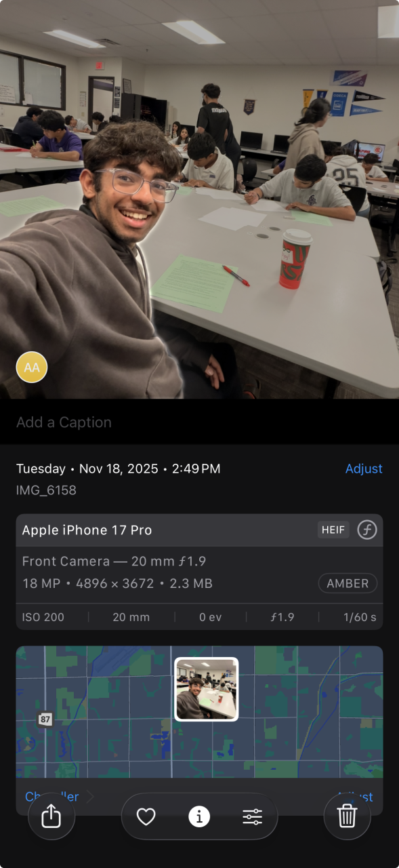Viewport: 399px width, 868px height.
Task: Tap route 87 marker on map
Action: [x=45, y=719]
